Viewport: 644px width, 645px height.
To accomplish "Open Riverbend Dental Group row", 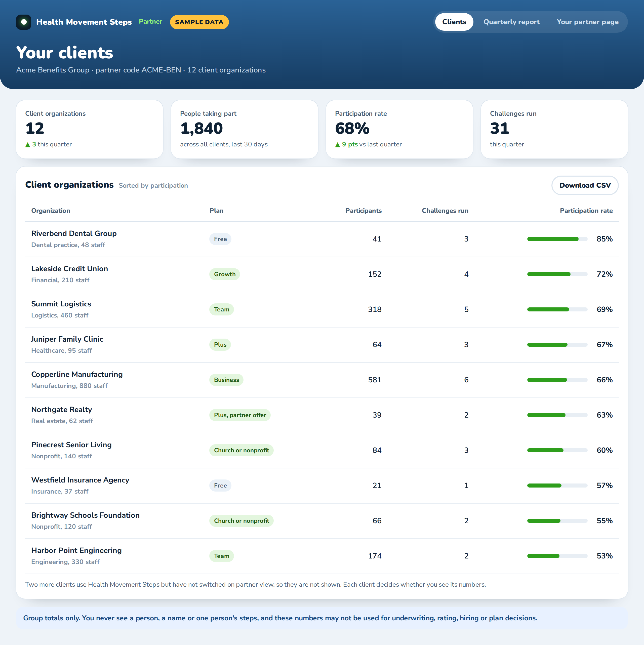I will coord(322,239).
